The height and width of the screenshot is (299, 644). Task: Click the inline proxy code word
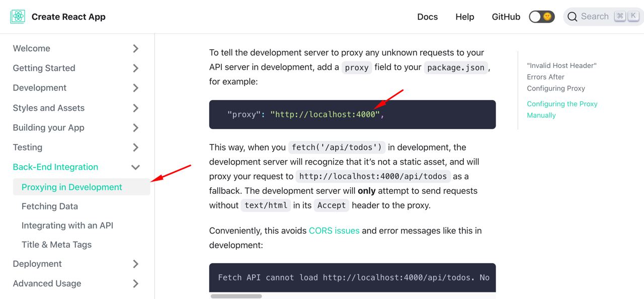(357, 67)
